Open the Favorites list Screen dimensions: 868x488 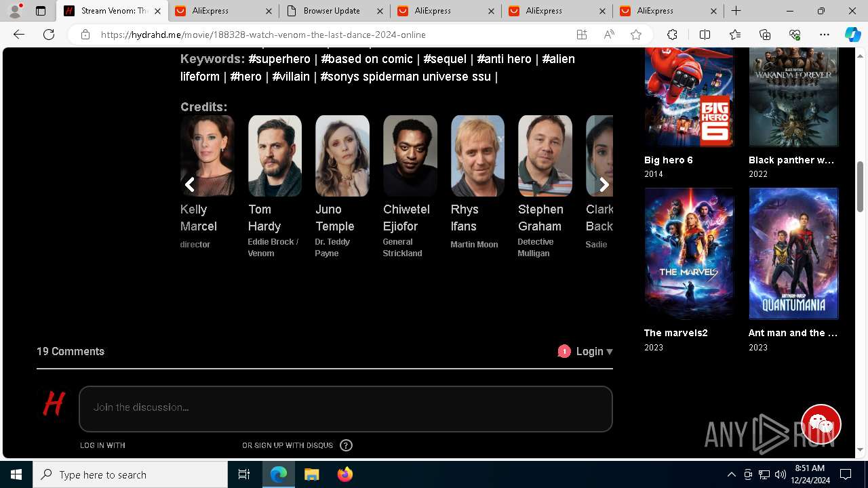(x=735, y=35)
